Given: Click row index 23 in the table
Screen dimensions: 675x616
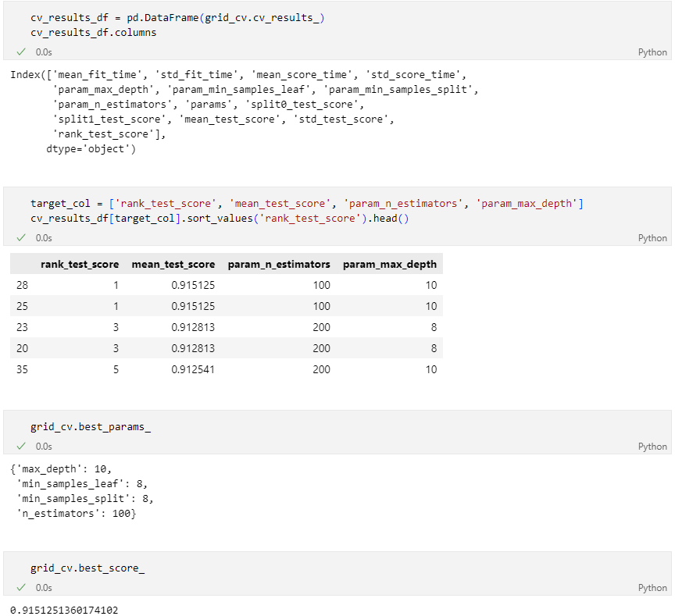Looking at the screenshot, I should pyautogui.click(x=22, y=327).
